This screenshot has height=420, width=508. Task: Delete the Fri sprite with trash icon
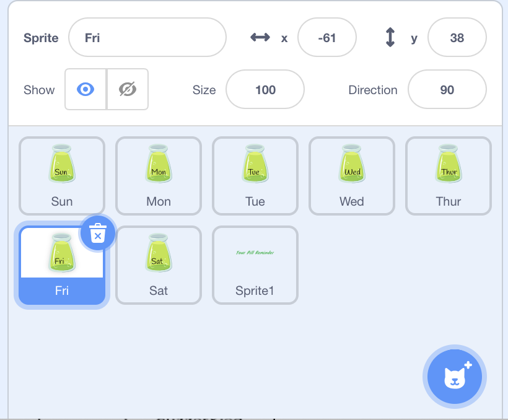97,234
